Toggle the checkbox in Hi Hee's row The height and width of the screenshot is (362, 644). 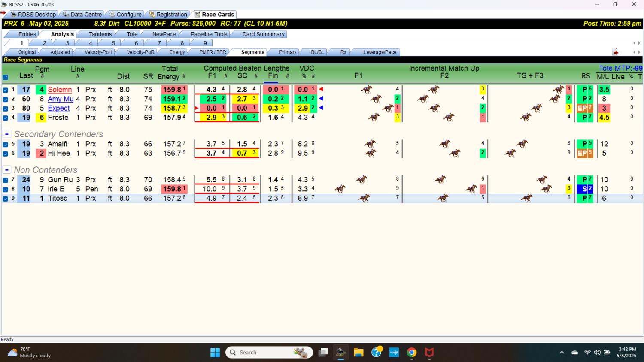(x=6, y=154)
